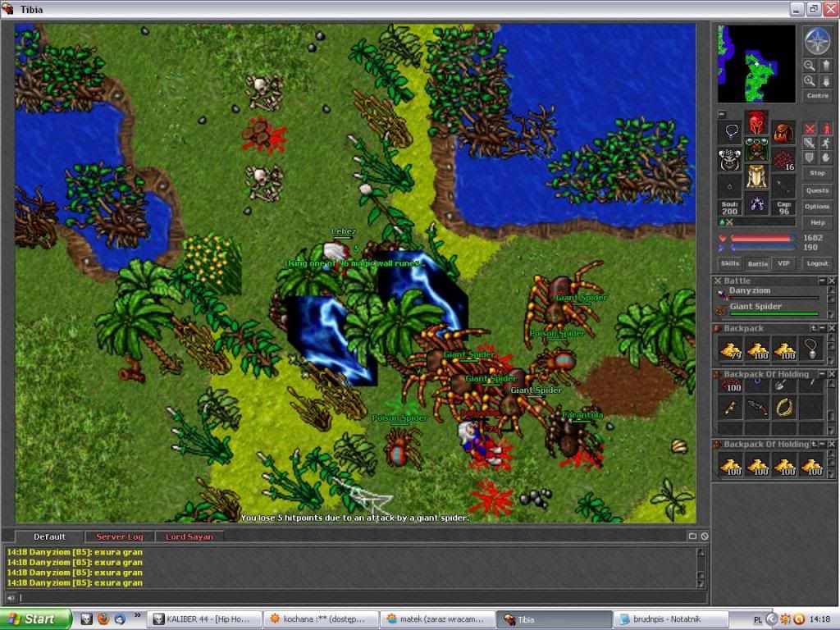Show more quick launch items via the chevron

[x=137, y=615]
